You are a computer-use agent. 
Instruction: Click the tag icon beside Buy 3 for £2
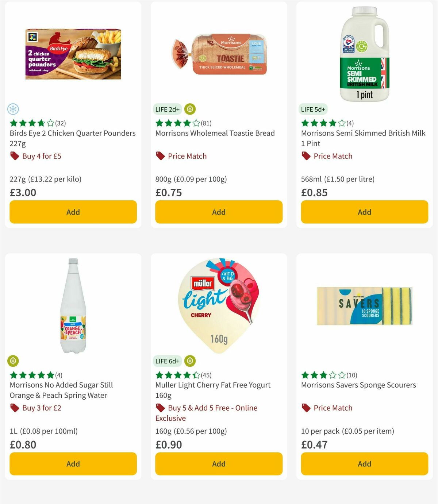pyautogui.click(x=15, y=408)
